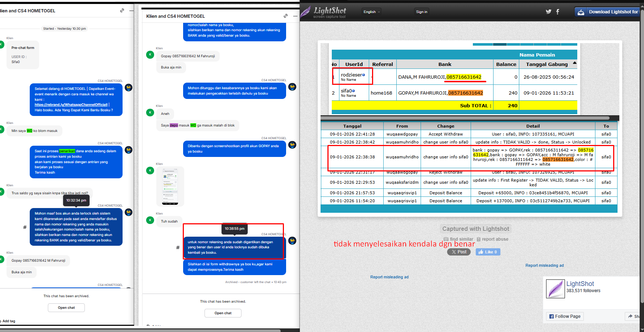Click the Captured with Lightshot label
The height and width of the screenshot is (332, 644).
[475, 229]
